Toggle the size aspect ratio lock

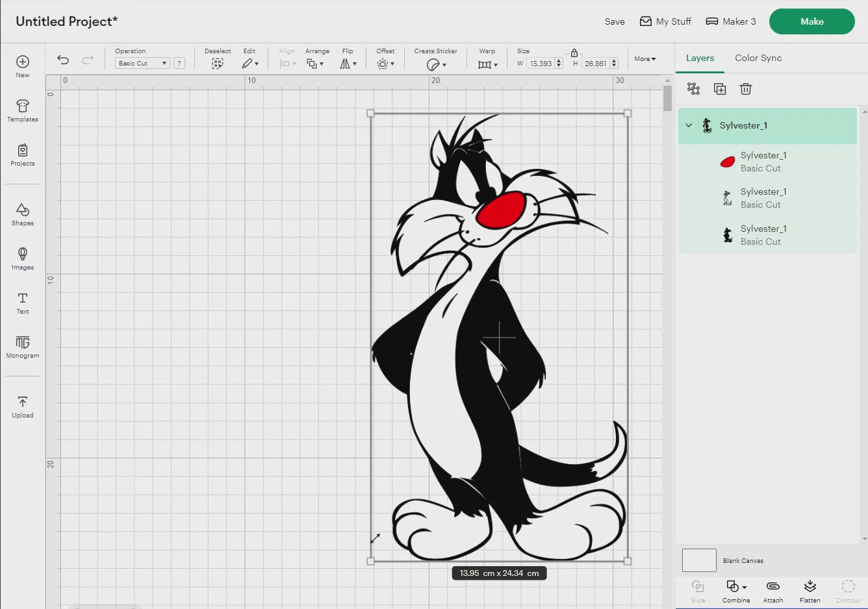[574, 53]
